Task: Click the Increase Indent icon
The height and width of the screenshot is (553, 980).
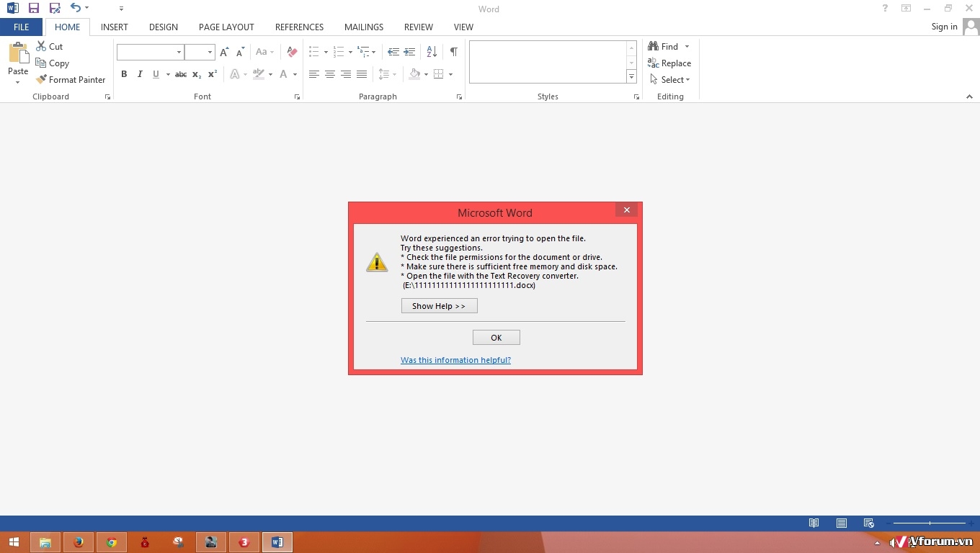Action: click(409, 52)
